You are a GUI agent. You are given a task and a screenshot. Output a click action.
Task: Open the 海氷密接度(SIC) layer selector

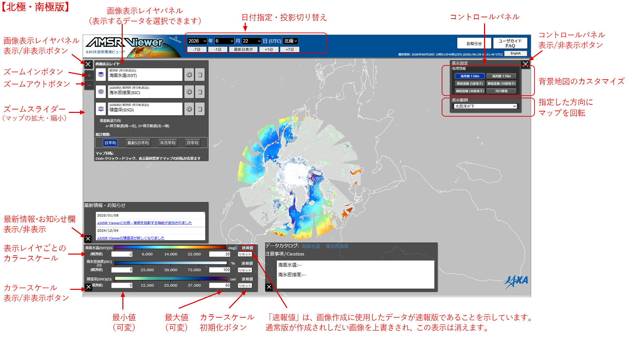pyautogui.click(x=145, y=92)
